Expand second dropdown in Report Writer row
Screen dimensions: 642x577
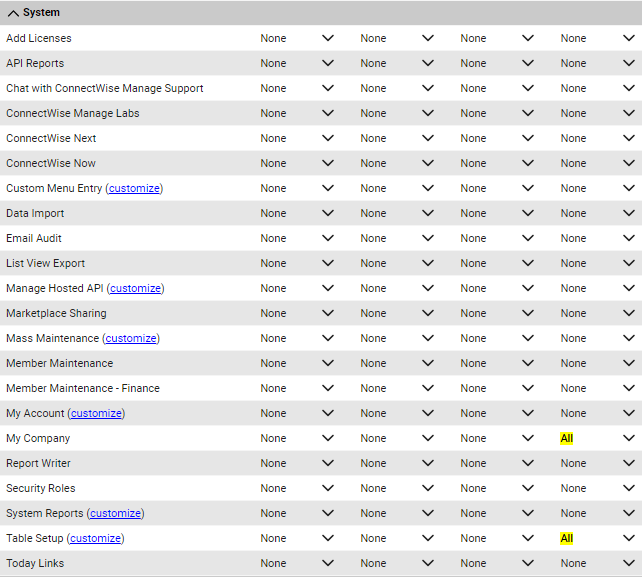tap(397, 463)
